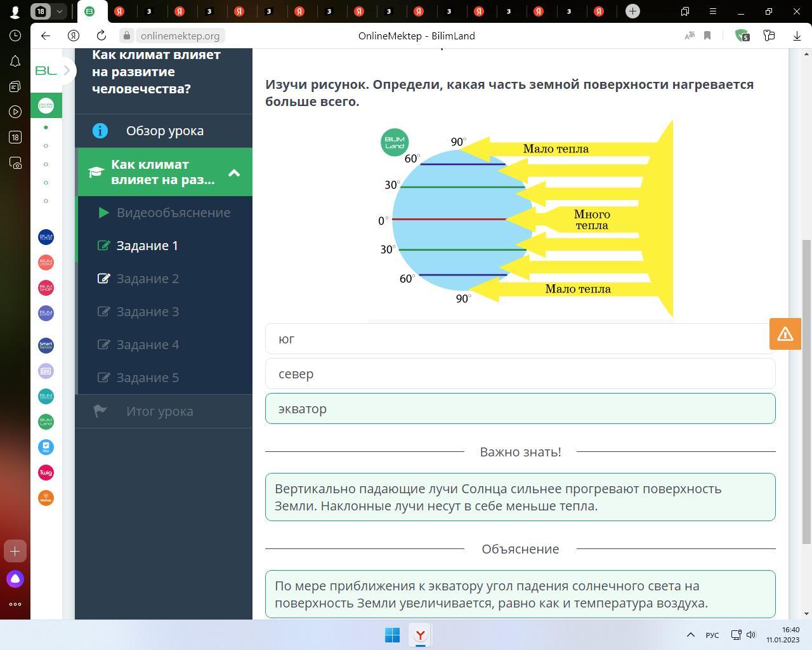Open «Обзор урока» menu item
Screen dimensions: 812x650
pos(164,131)
